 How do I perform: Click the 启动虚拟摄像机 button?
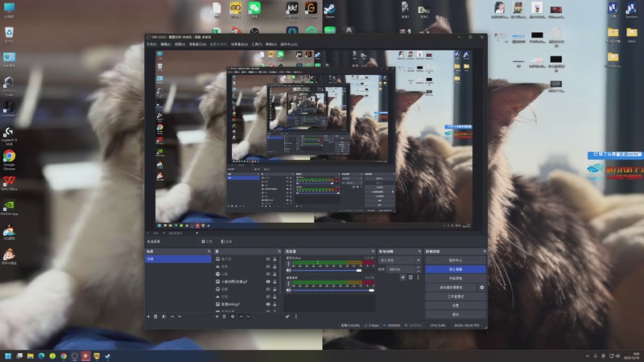click(x=451, y=287)
